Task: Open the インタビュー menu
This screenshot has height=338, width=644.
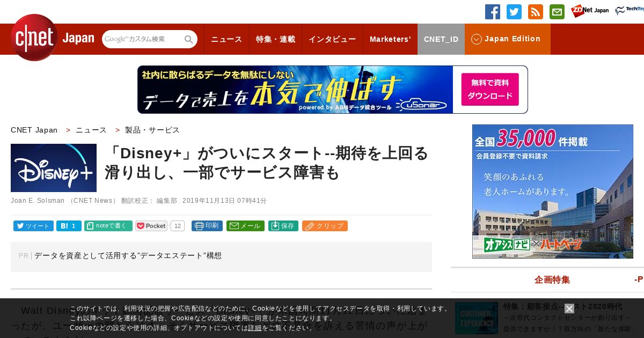Action: click(x=332, y=39)
